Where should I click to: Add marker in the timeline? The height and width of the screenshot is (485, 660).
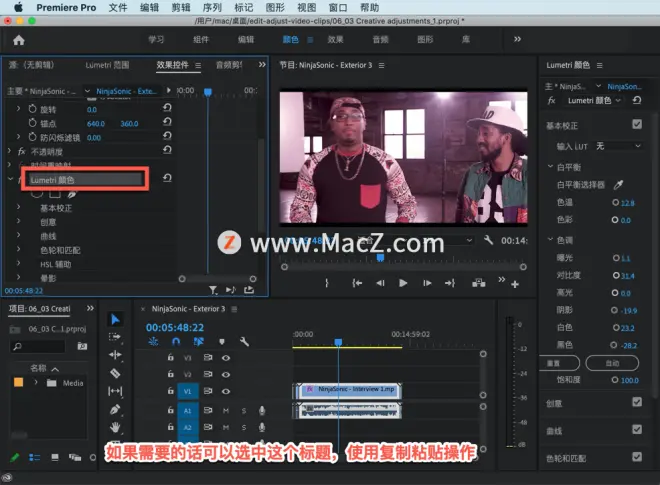(x=222, y=341)
